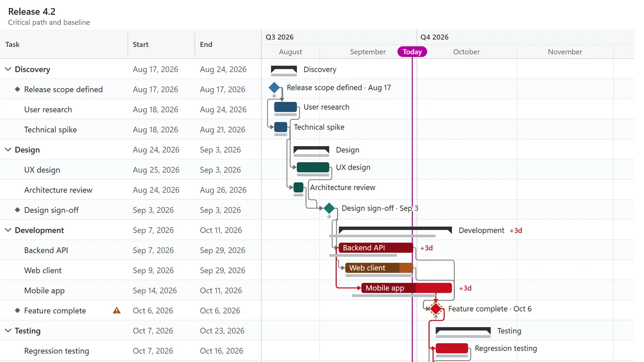Click the Technical spike task bar
This screenshot has height=362, width=644.
pos(281,127)
